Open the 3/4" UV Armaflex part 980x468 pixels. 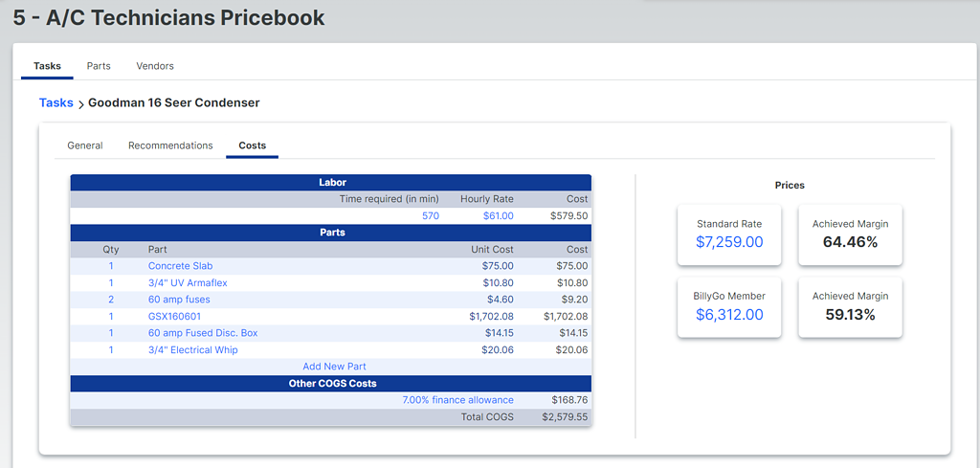pyautogui.click(x=188, y=282)
